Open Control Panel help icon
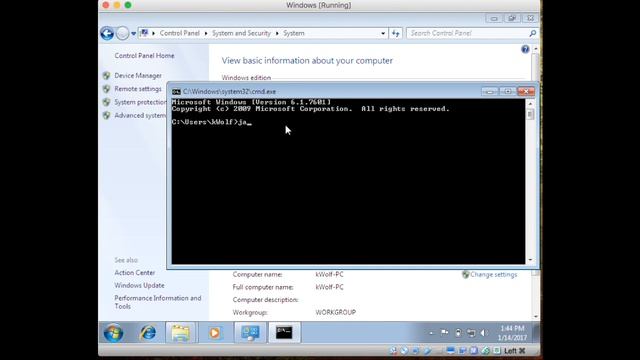 pos(525,49)
